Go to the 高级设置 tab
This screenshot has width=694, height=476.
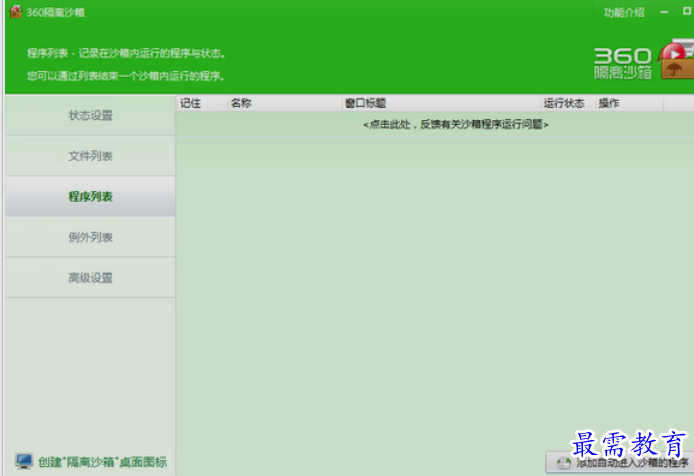[x=90, y=278]
